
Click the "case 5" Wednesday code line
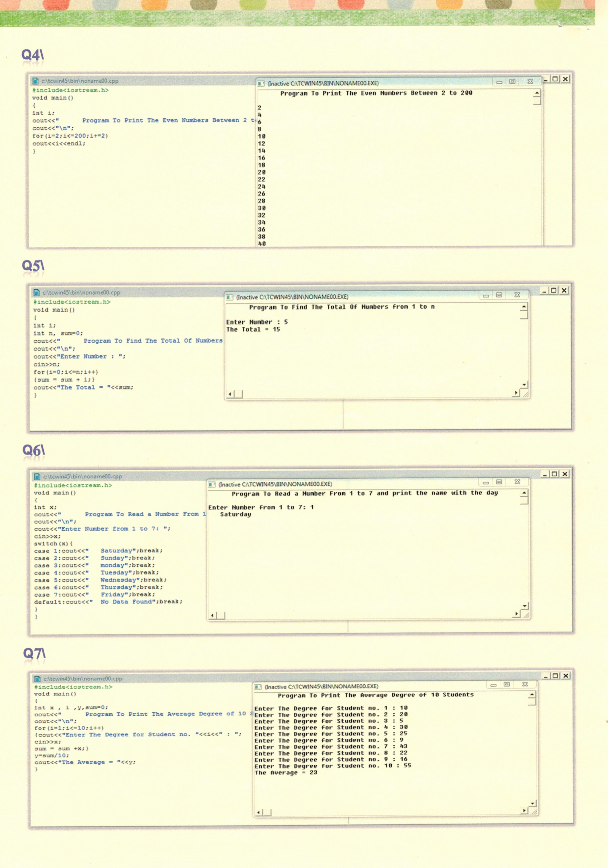[100, 580]
